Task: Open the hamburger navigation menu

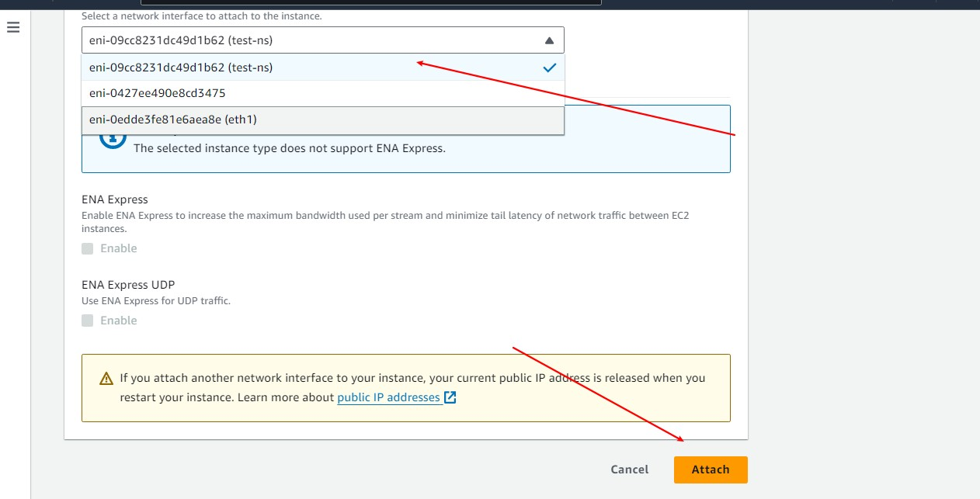Action: [x=13, y=28]
